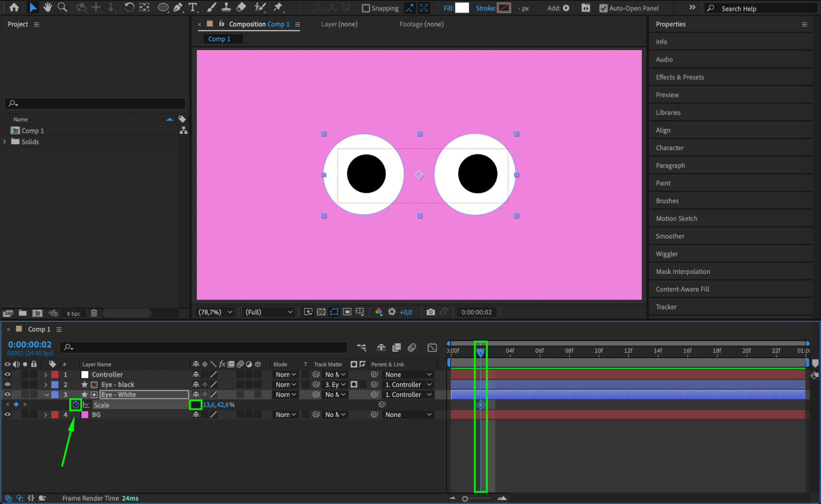Hide the BG layer with eye icon
Image resolution: width=821 pixels, height=504 pixels.
7,415
